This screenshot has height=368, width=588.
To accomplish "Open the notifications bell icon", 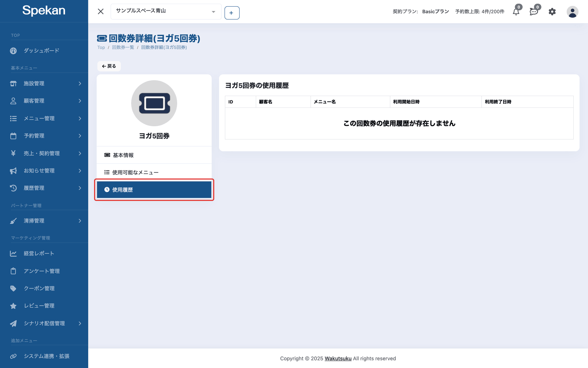I will pos(516,12).
